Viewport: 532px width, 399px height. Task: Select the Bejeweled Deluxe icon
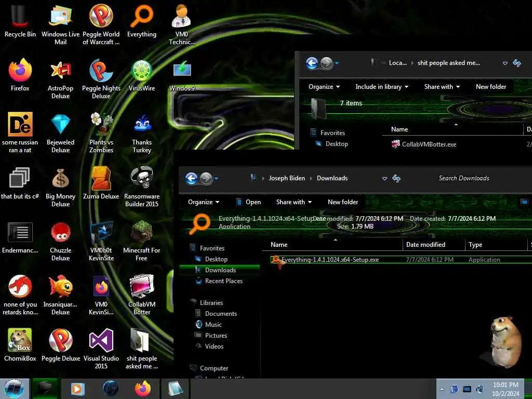[60, 132]
